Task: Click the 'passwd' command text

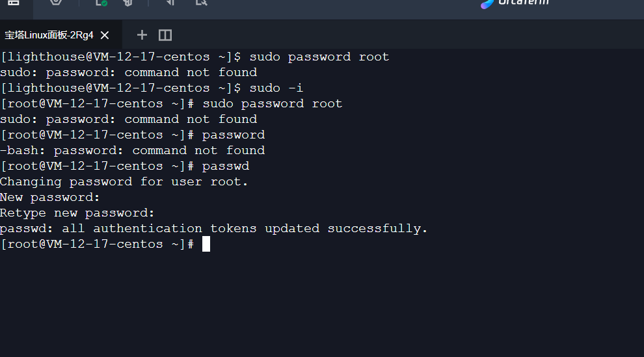Action: coord(226,166)
